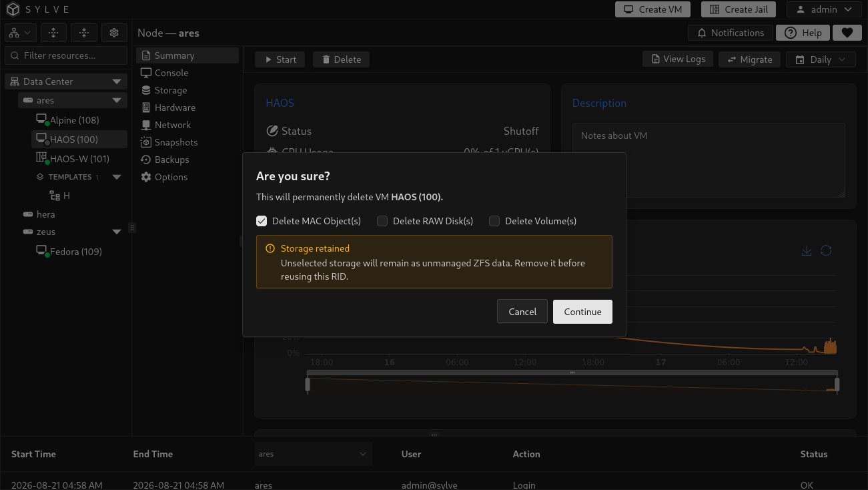Click the Help button
The width and height of the screenshot is (868, 490).
[803, 33]
